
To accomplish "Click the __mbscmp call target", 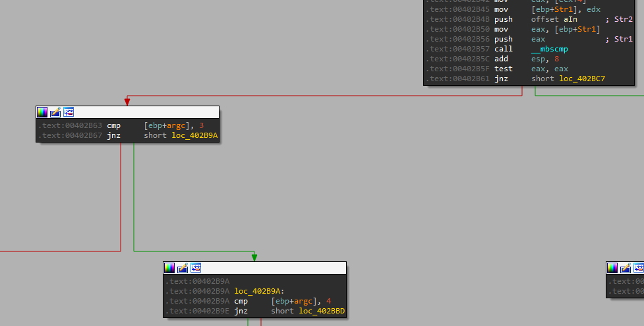I will [549, 49].
